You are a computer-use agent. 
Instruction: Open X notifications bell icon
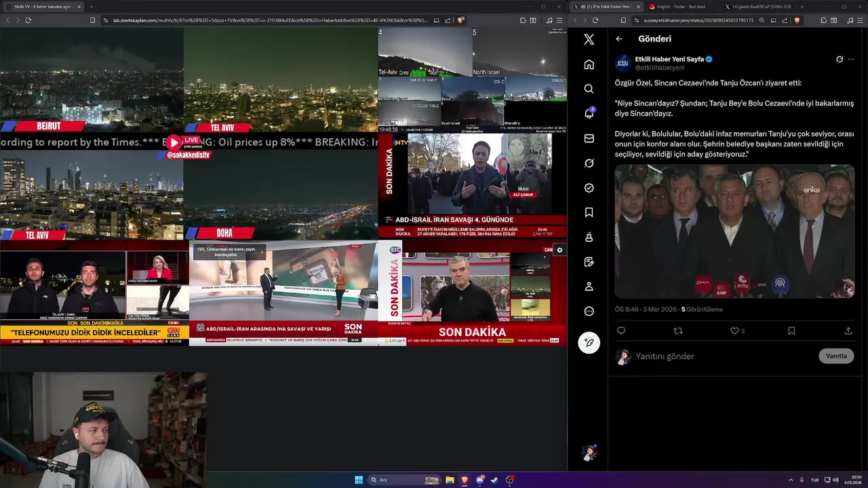589,113
